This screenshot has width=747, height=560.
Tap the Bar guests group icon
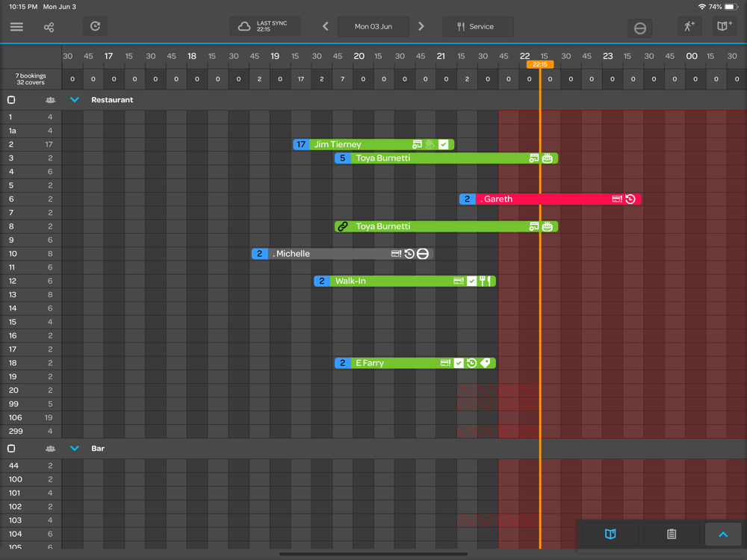(50, 449)
